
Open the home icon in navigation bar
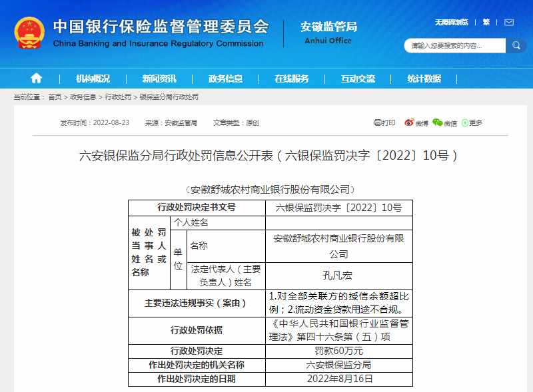point(37,79)
